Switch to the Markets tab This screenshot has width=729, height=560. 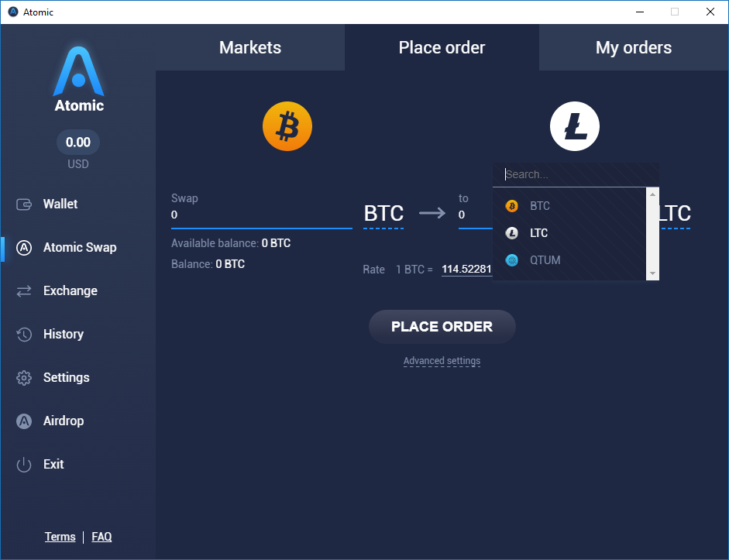[x=250, y=47]
